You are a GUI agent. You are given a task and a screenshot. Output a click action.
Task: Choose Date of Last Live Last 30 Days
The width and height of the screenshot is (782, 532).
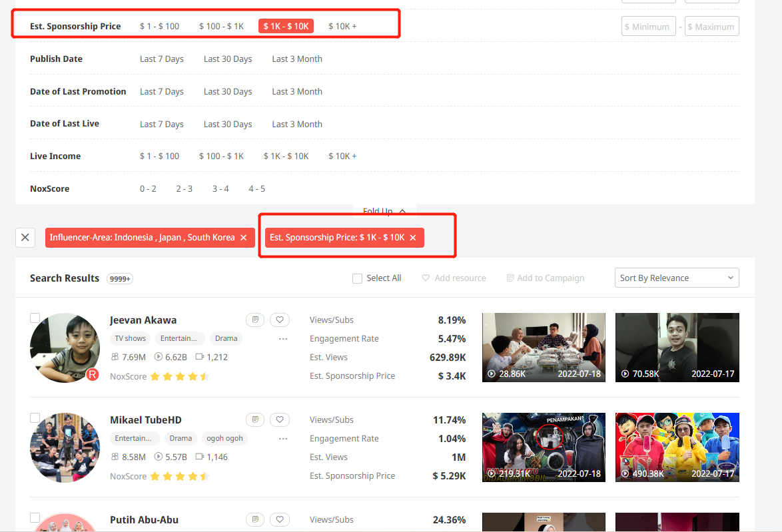(x=228, y=124)
